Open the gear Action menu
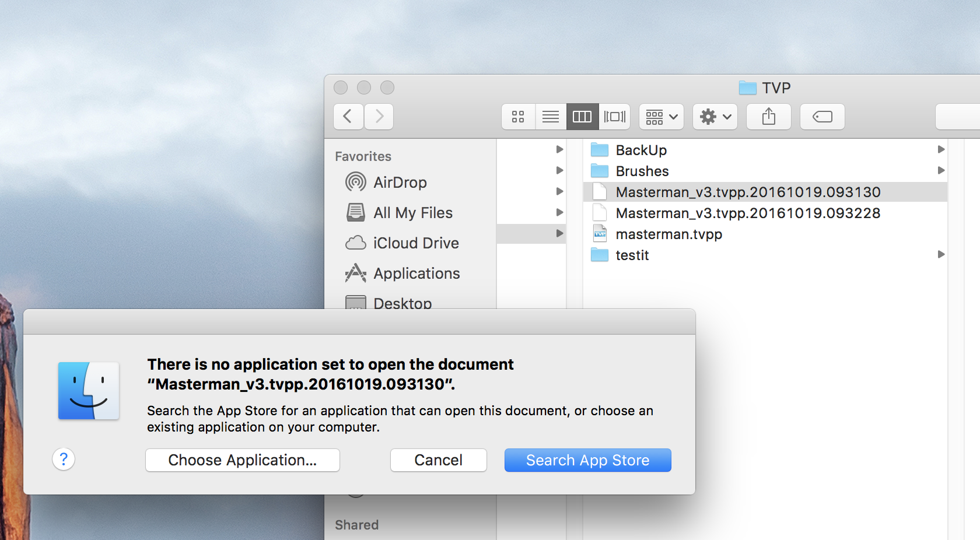This screenshot has height=540, width=980. coord(715,117)
